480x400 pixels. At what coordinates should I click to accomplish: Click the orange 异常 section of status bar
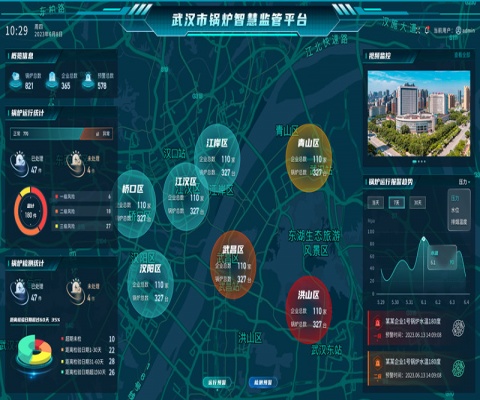tap(97, 134)
